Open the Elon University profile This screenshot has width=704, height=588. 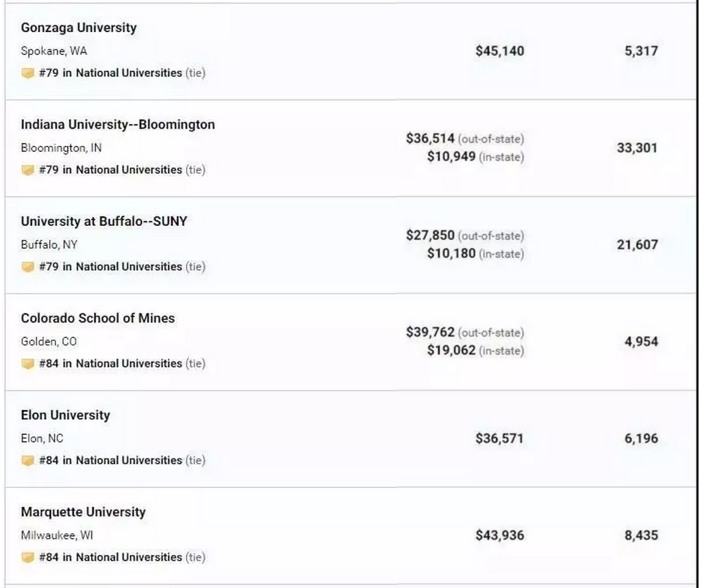tap(65, 416)
